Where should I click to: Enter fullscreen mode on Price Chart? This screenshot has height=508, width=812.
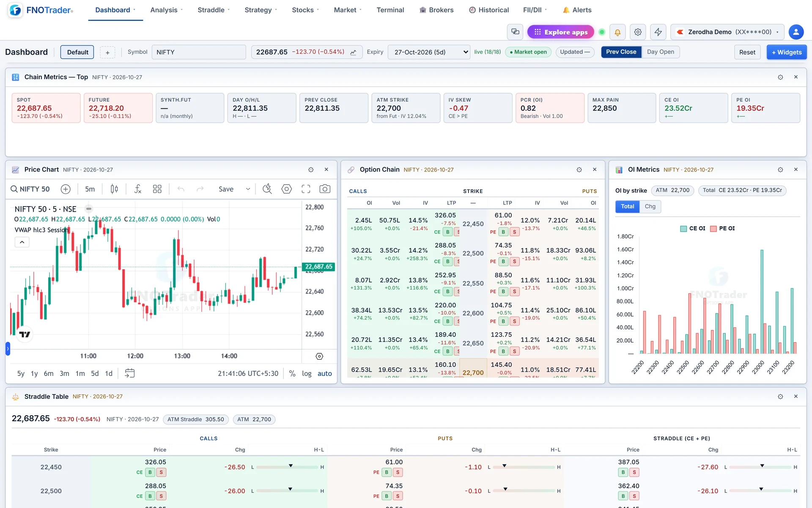pyautogui.click(x=306, y=189)
